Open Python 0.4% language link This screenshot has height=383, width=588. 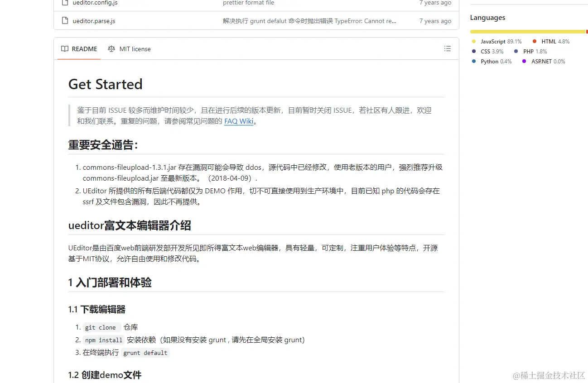[x=496, y=62]
